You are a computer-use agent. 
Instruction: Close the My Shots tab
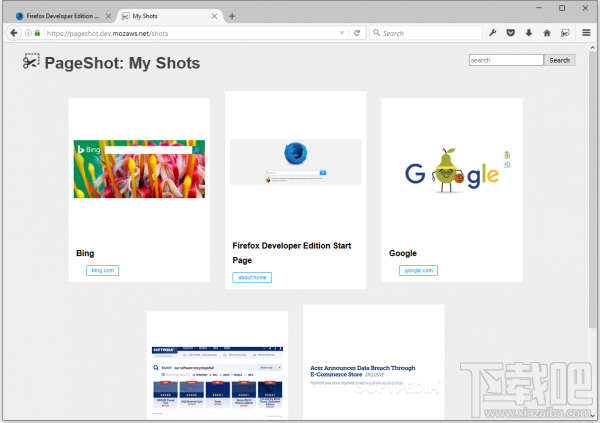(x=214, y=16)
